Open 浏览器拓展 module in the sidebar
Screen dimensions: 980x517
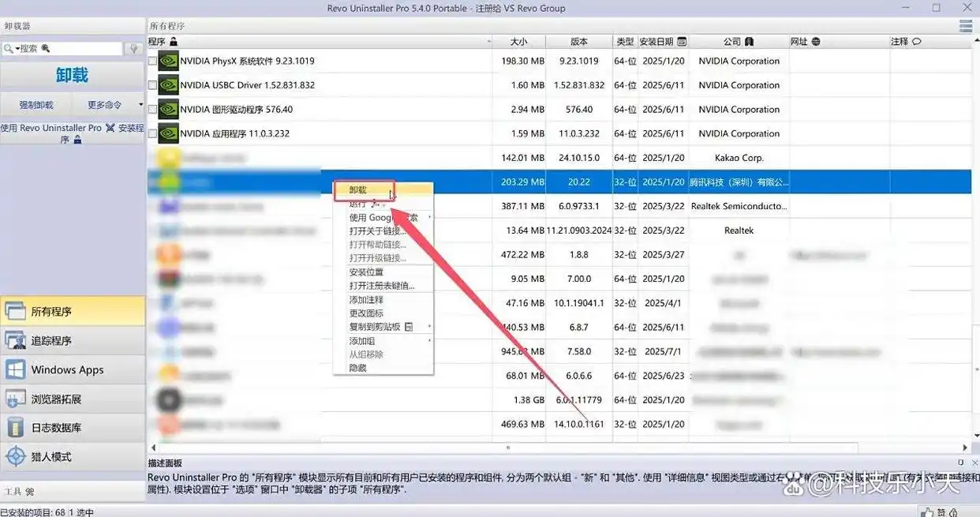(x=73, y=399)
